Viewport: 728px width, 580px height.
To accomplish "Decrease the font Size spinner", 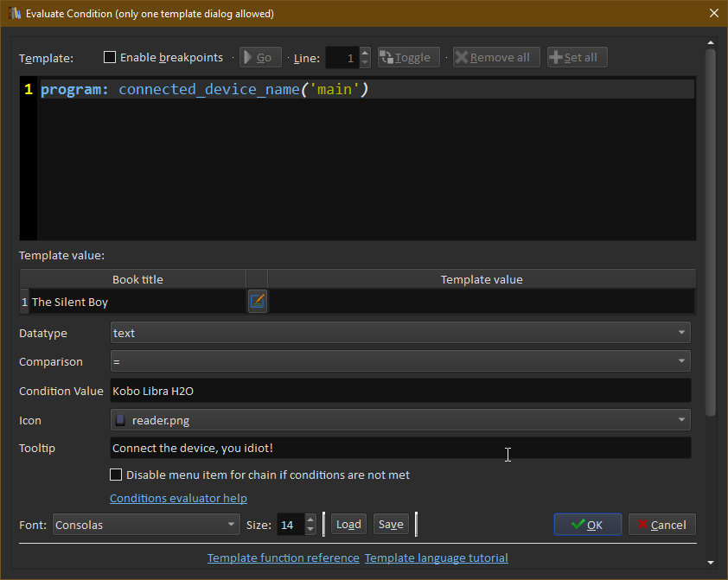I will point(310,529).
